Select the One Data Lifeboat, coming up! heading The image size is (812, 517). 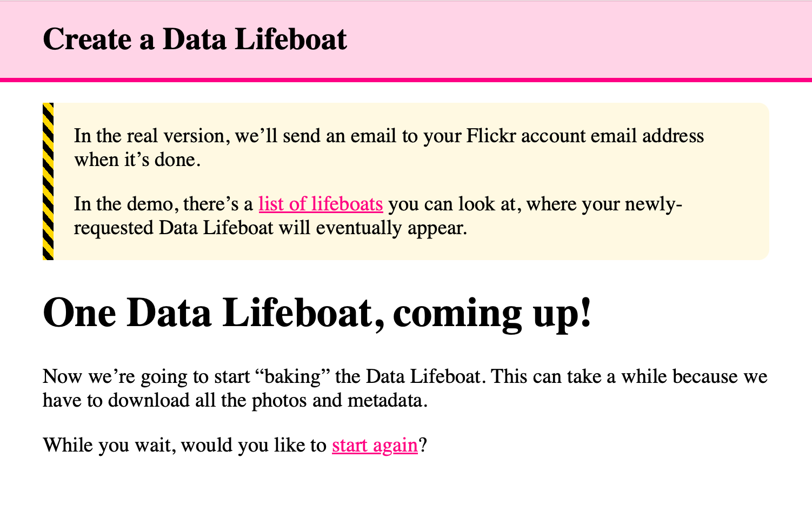[x=317, y=313]
